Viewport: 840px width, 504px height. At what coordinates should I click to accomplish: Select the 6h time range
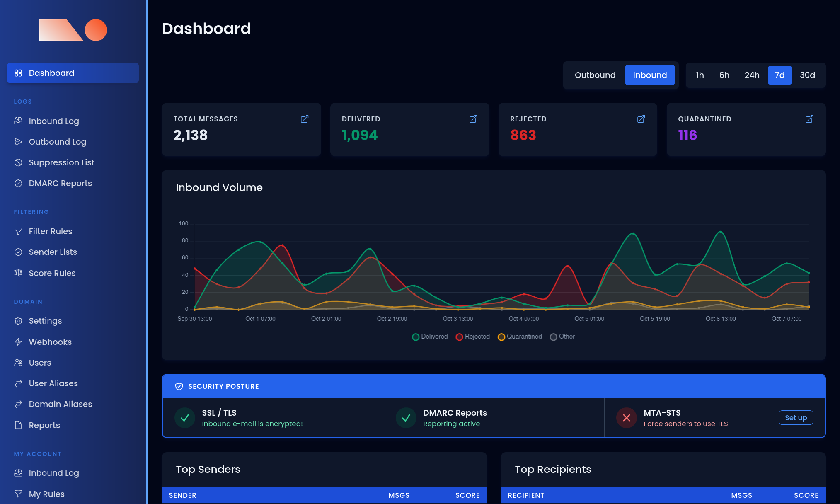(x=724, y=75)
